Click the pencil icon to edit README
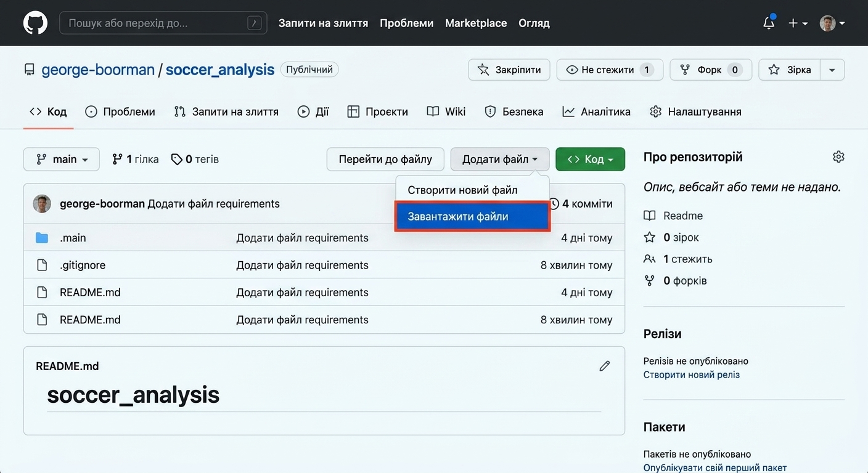Viewport: 868px width, 473px height. pos(605,366)
